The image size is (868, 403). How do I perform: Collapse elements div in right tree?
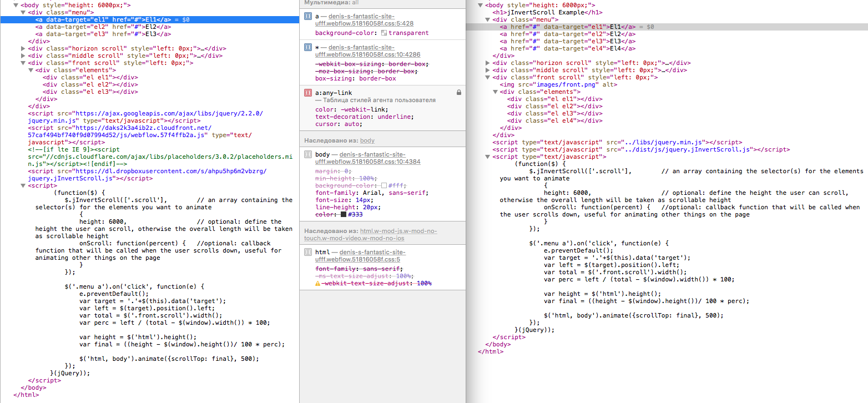(495, 92)
